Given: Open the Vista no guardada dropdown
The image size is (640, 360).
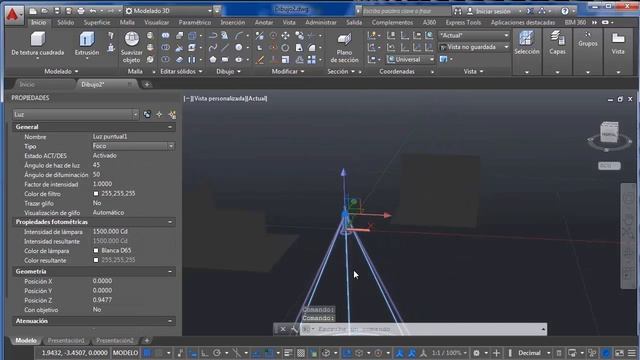Looking at the screenshot, I should pyautogui.click(x=475, y=47).
